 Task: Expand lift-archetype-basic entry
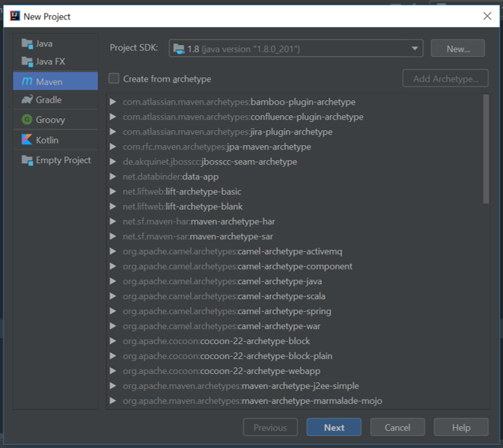(x=112, y=191)
